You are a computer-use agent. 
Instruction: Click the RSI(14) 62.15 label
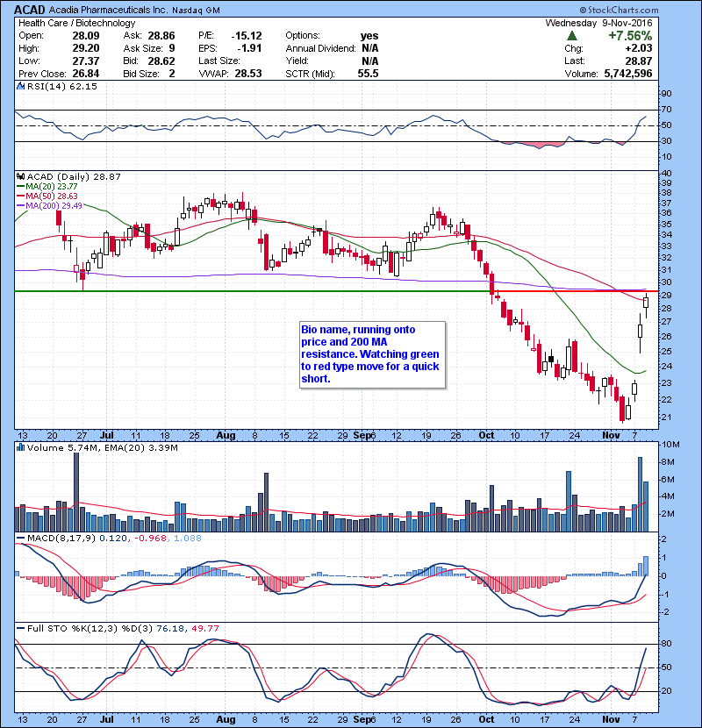click(x=62, y=86)
